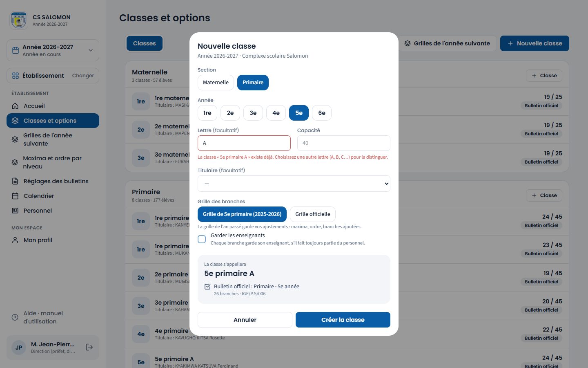
Task: Click the Changer establishment link
Action: click(83, 76)
